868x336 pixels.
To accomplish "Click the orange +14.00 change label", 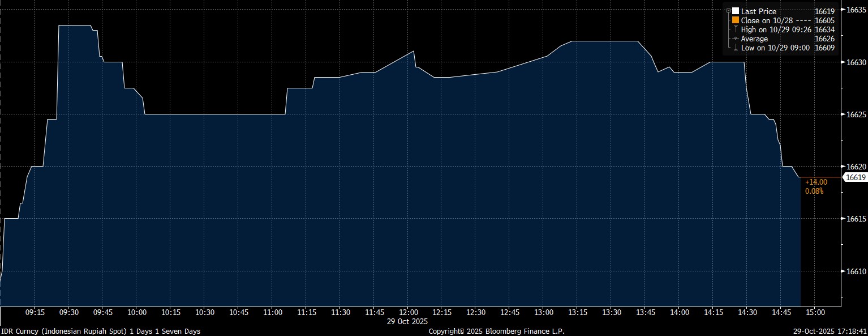I will [816, 182].
